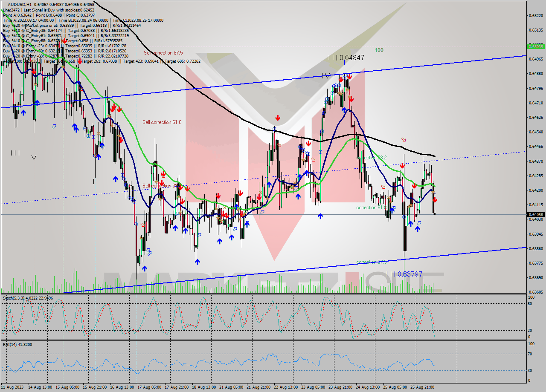
Task: Click price axis value 0.63690
Action: (x=535, y=278)
